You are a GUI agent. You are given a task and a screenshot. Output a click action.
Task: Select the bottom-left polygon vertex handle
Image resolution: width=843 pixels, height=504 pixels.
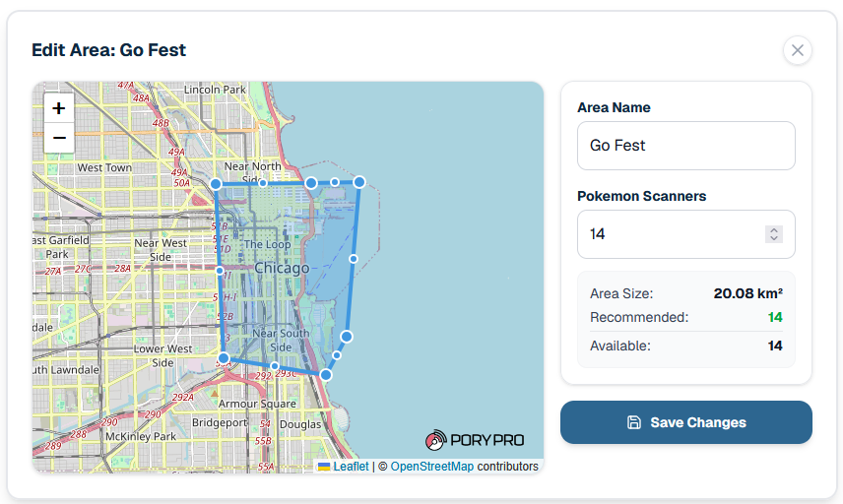[x=224, y=358]
